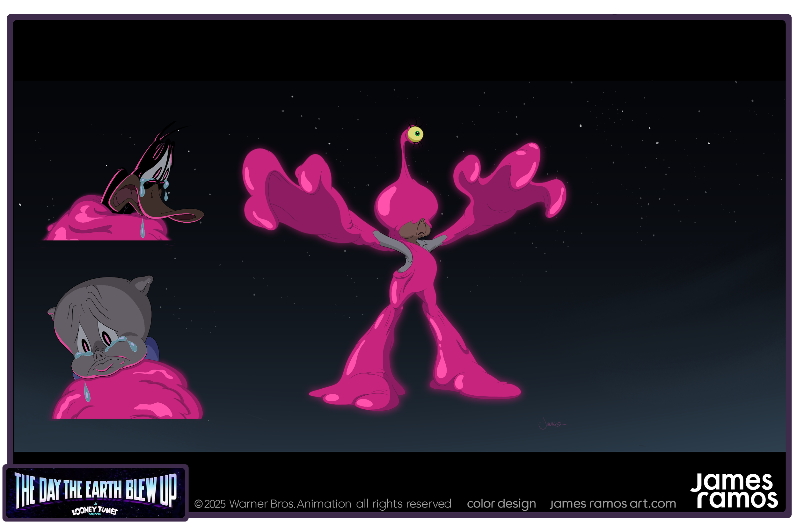Viewport: 797px width, 532px height.
Task: Click the copyright symbol before 2025
Action: 198,504
